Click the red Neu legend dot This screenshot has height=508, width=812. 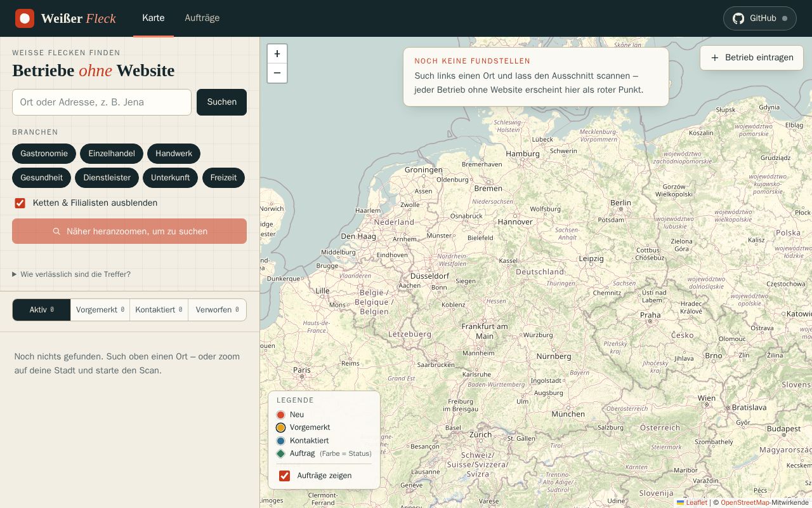coord(281,415)
